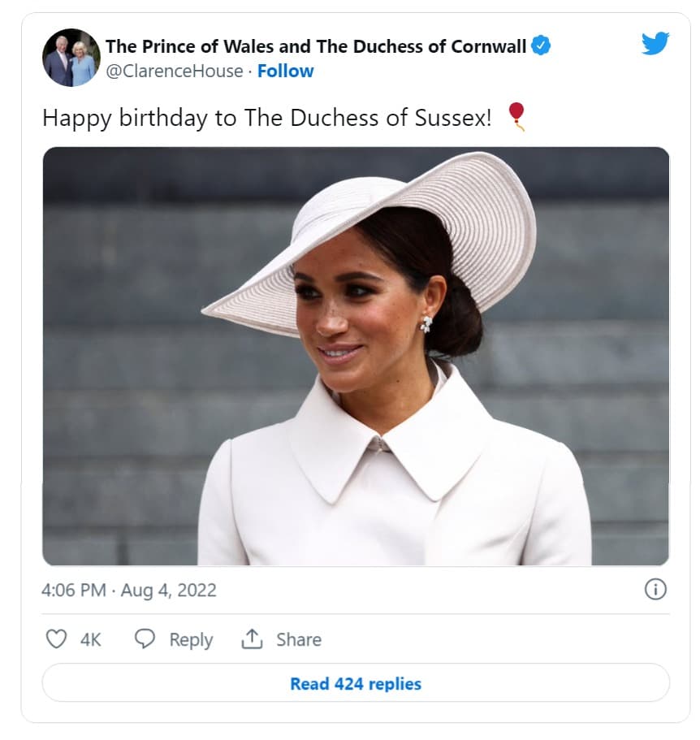Screen dimensions: 700x740
Task: Click the Share text label
Action: (299, 639)
